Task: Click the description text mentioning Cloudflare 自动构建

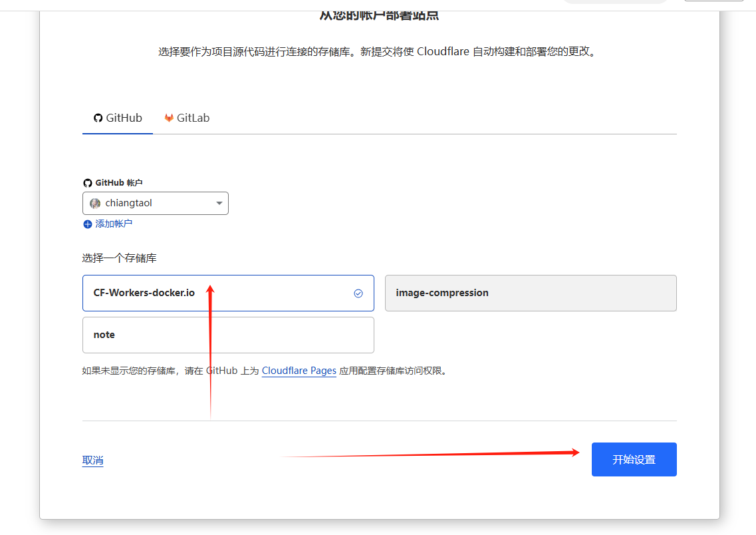Action: (x=378, y=52)
